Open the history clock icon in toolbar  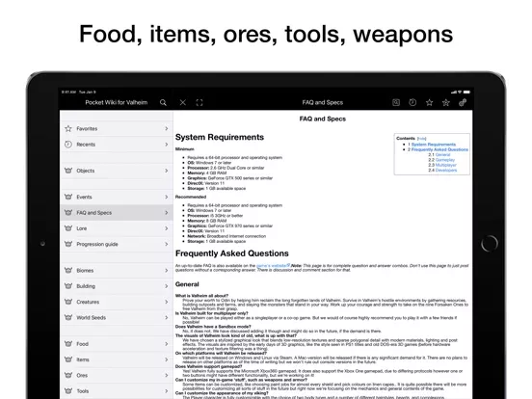tap(412, 102)
